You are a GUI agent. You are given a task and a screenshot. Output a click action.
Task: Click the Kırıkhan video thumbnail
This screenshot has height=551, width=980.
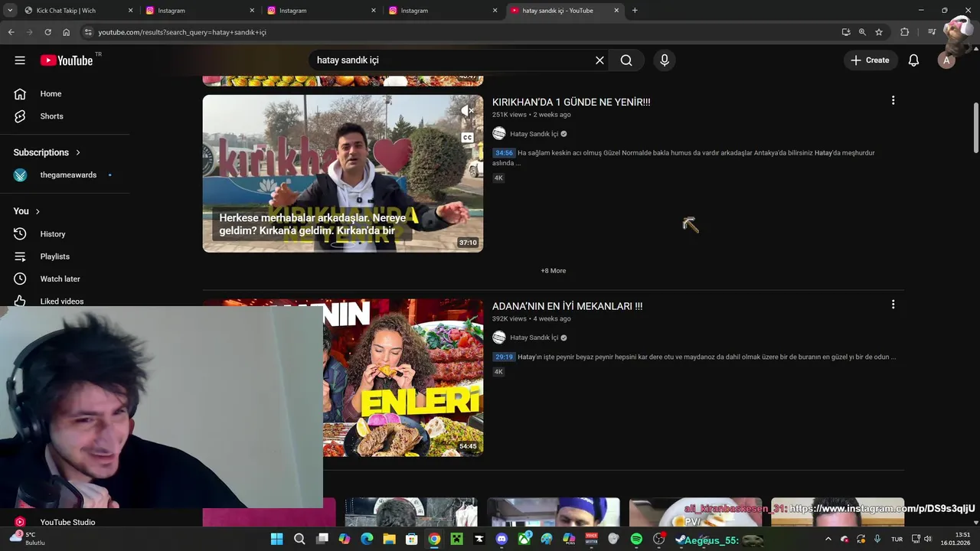pyautogui.click(x=343, y=174)
